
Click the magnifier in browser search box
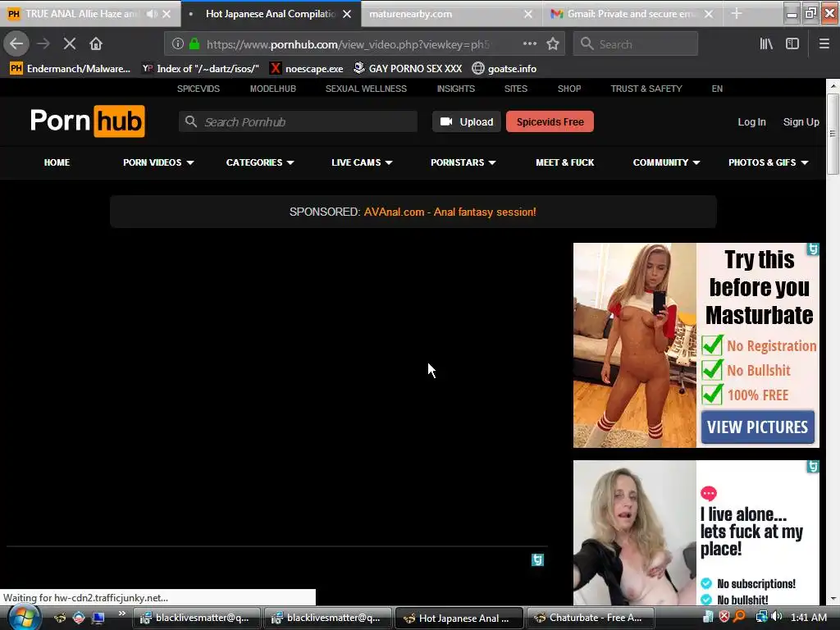[587, 44]
